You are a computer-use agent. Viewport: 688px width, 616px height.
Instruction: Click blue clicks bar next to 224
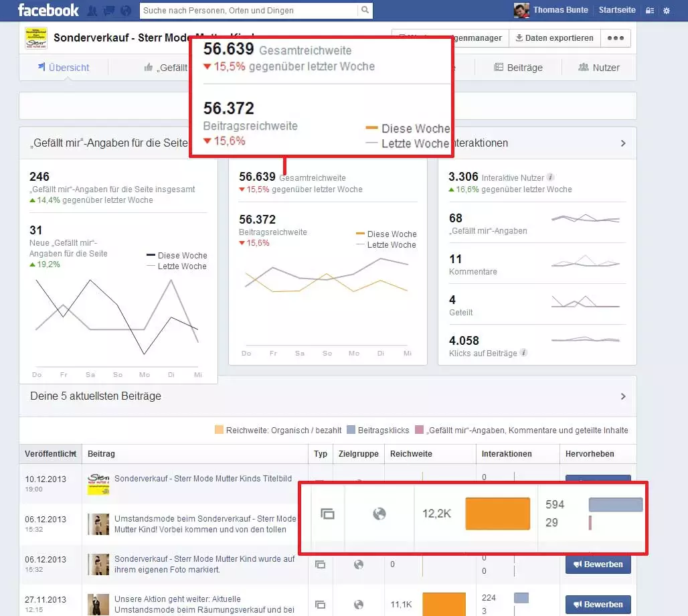(521, 597)
